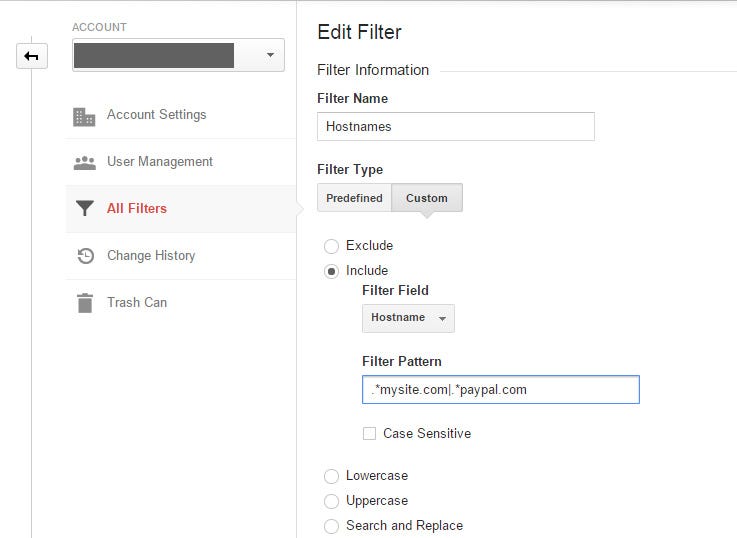Switch to the Predefined filter type
Viewport: 737px width, 538px height.
point(354,198)
